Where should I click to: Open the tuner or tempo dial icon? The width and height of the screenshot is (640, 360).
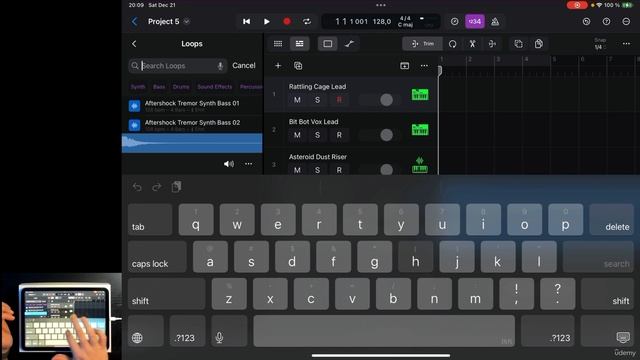[454, 22]
